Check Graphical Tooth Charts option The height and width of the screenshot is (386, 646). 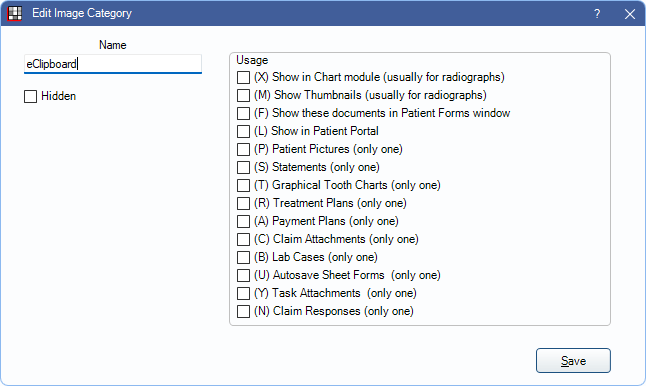(243, 185)
